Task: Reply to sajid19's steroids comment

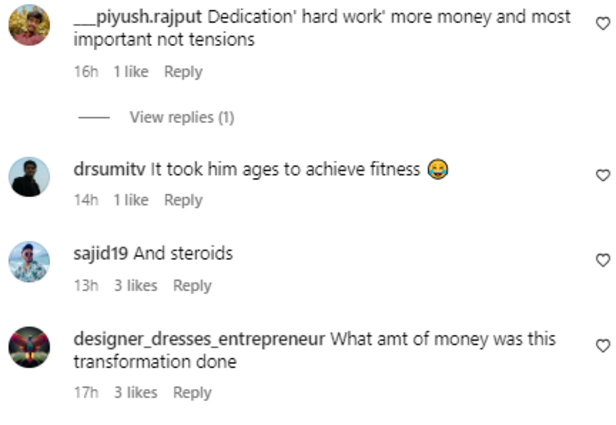Action: click(192, 286)
